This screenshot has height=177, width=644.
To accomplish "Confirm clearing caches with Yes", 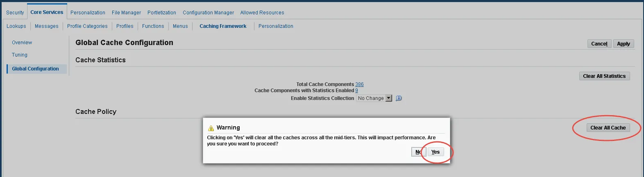I will tap(435, 152).
